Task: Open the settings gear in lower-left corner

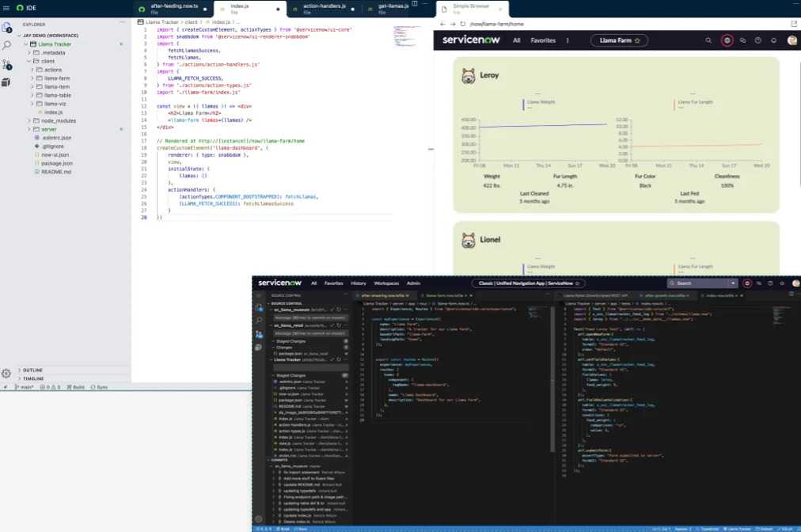Action: click(6, 373)
